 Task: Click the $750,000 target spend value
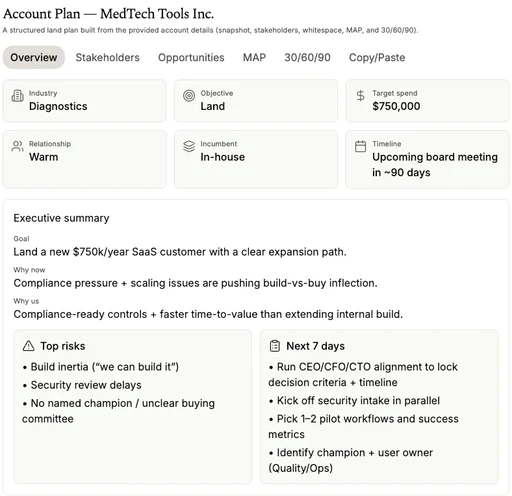click(x=396, y=106)
